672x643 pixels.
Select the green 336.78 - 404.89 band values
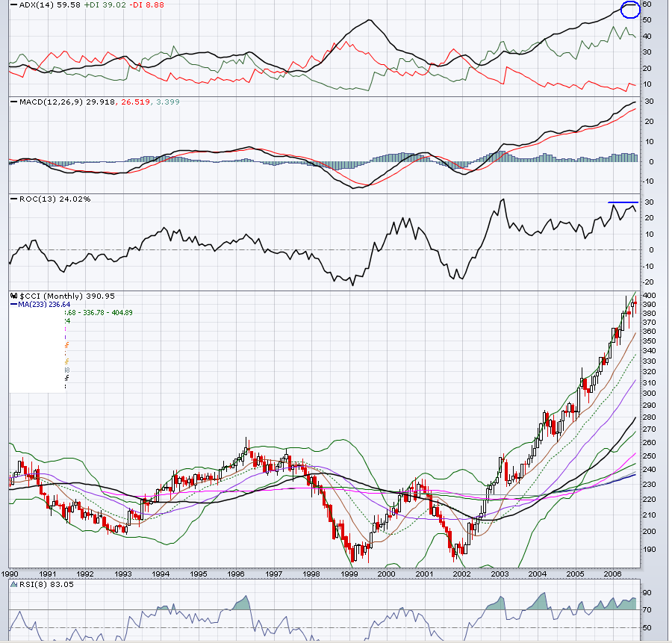(x=108, y=312)
